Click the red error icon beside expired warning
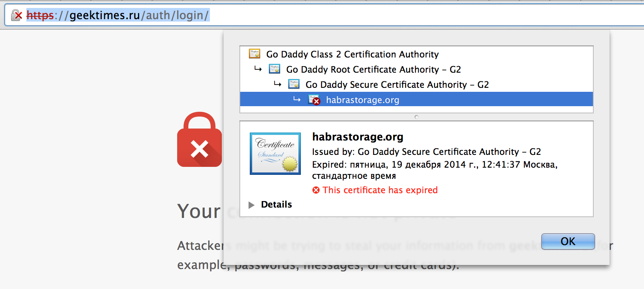Image resolution: width=644 pixels, height=289 pixels. [316, 190]
